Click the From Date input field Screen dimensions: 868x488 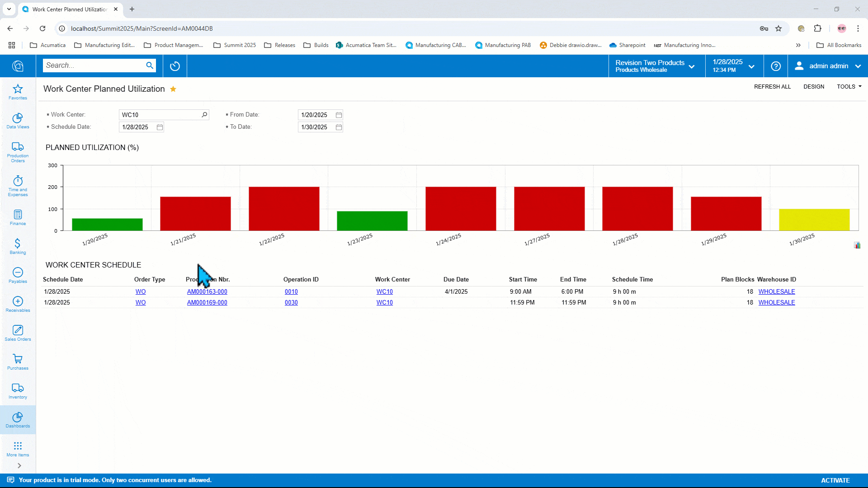[x=316, y=114]
